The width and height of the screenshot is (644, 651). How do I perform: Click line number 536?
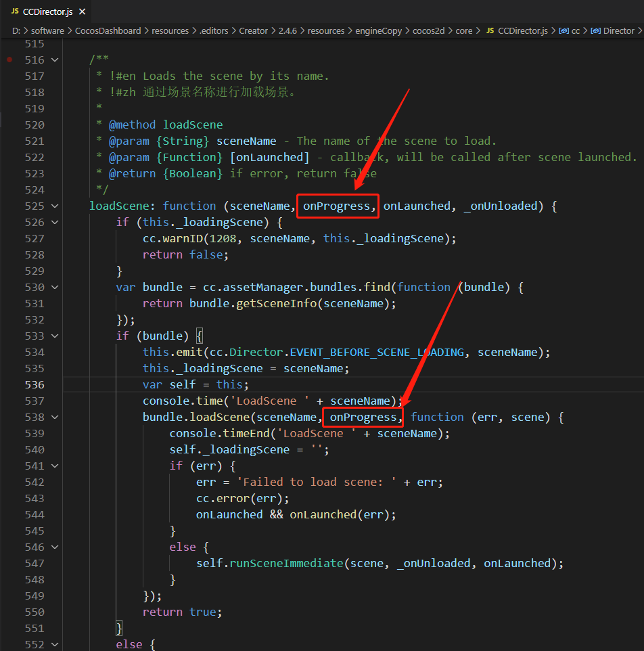pos(34,385)
